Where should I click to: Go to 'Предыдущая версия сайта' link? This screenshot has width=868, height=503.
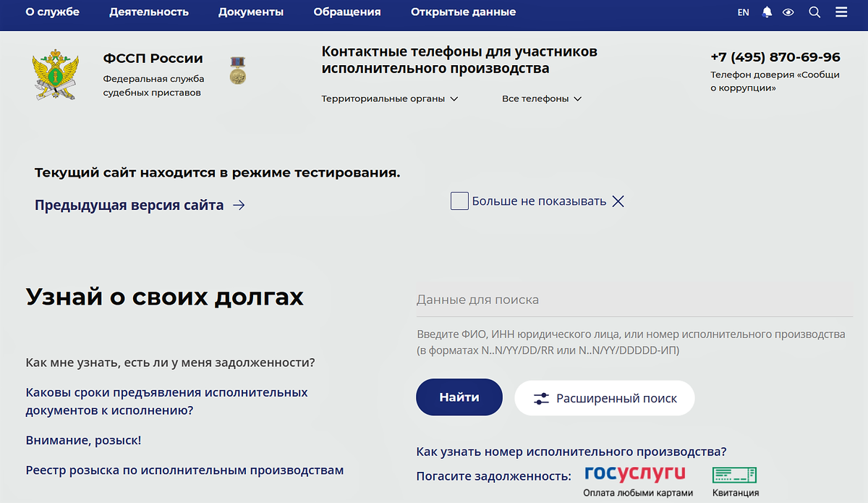(x=129, y=206)
